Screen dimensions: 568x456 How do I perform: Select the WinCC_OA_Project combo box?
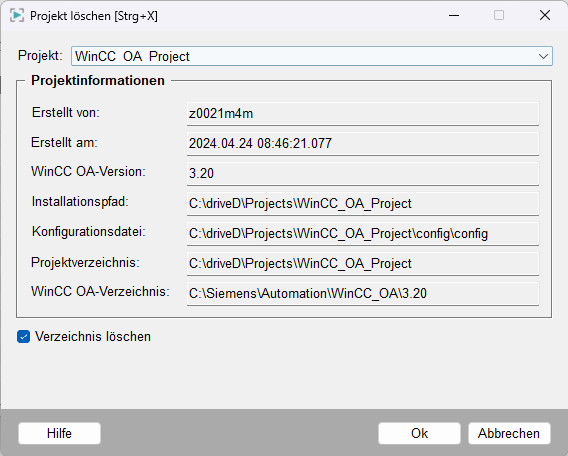(312, 56)
